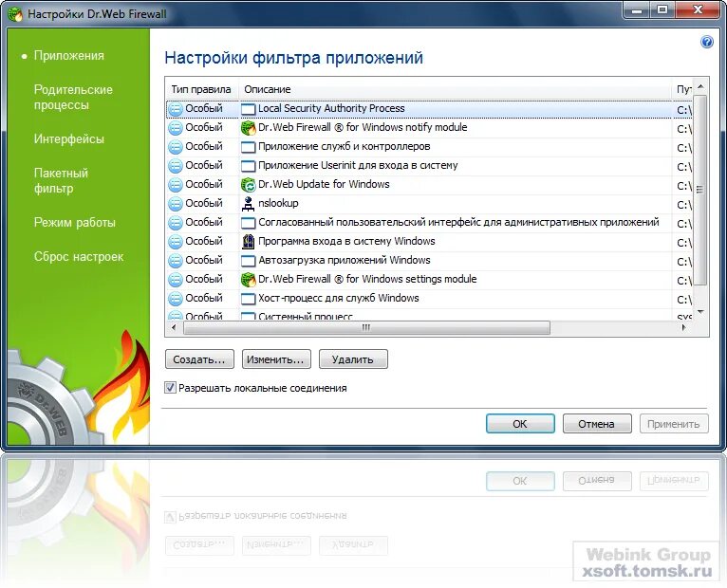Click horizontal scrollbar left arrow
Viewport: 727px width, 588px height.
[174, 327]
